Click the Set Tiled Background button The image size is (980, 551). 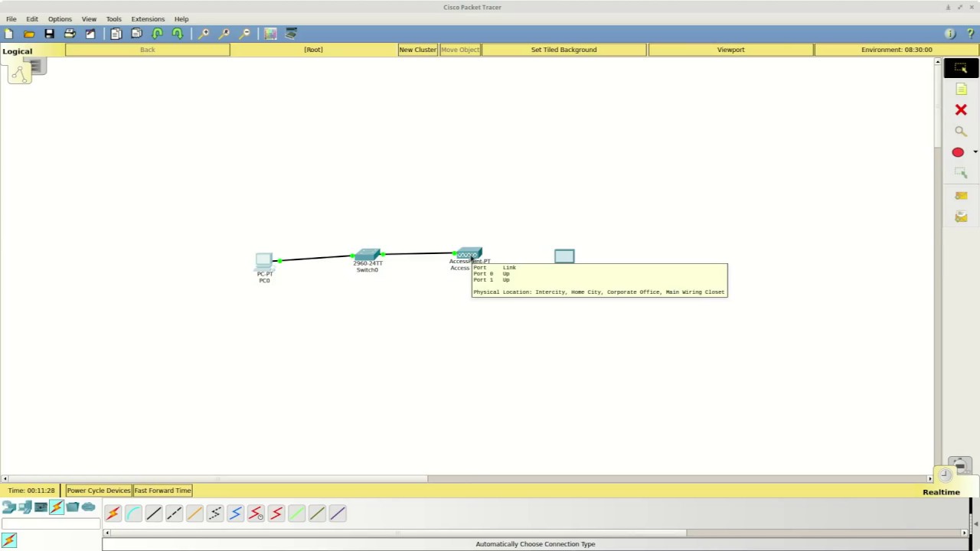(563, 50)
